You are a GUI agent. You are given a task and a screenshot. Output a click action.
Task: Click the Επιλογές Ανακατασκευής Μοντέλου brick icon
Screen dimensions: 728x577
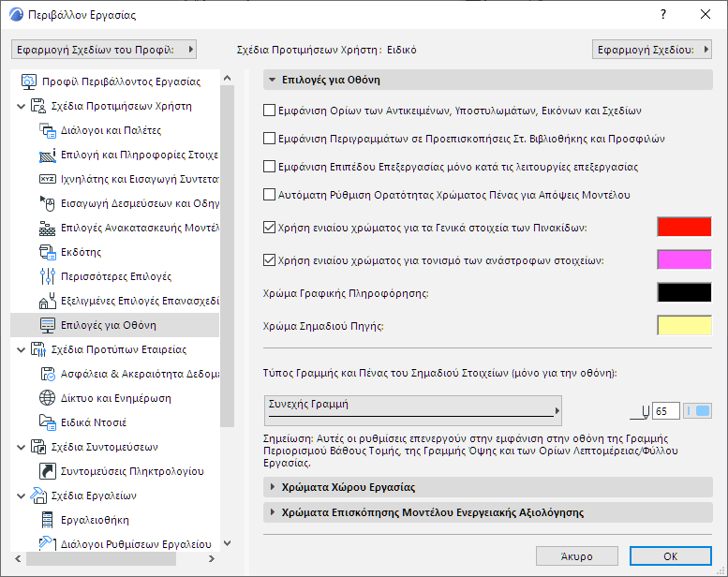(48, 228)
